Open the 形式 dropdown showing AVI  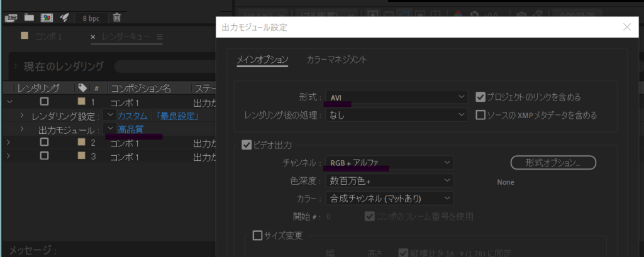point(396,97)
